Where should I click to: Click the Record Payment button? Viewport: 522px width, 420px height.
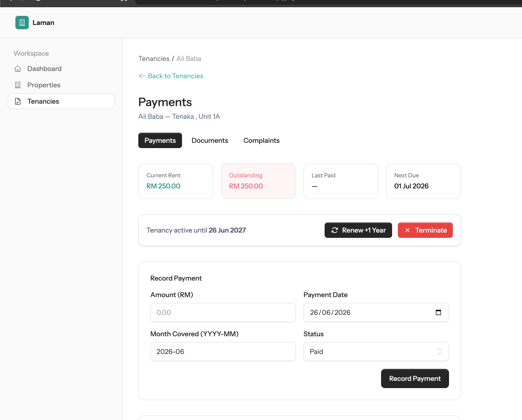point(415,378)
